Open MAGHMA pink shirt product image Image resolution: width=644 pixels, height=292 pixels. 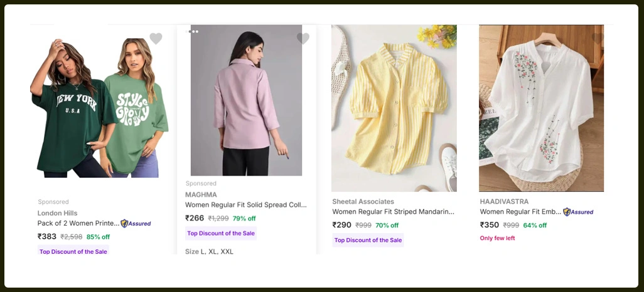click(246, 100)
